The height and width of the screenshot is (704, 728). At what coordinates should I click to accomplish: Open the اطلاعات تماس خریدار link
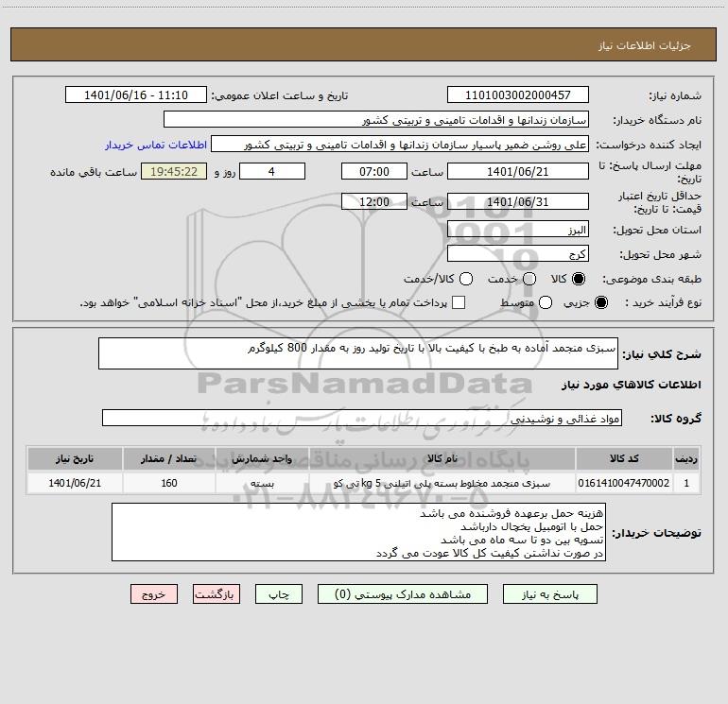coord(156,145)
